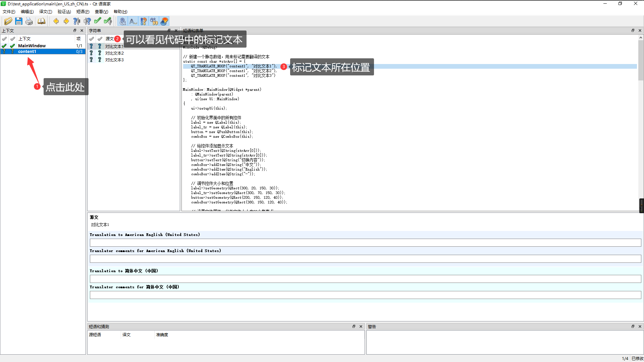Click first column check header in 字符串 list
Viewport: 644px width, 362px height.
pyautogui.click(x=92, y=39)
